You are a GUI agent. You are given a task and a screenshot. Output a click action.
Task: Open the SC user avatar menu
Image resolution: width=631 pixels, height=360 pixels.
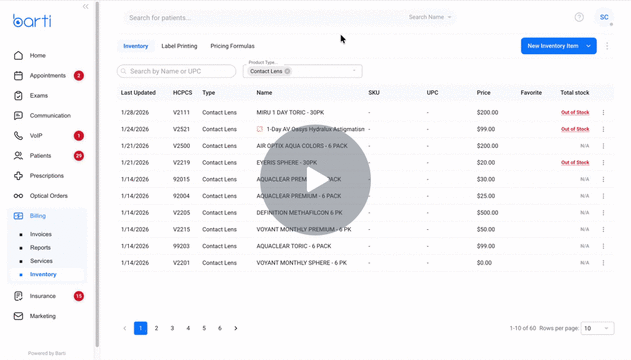(604, 17)
